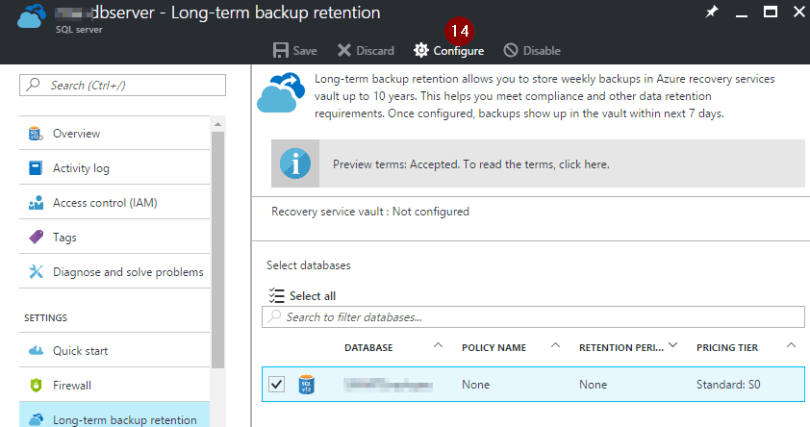Image resolution: width=810 pixels, height=427 pixels.
Task: Click the sidebar scrollbar thumb
Action: pyautogui.click(x=217, y=249)
